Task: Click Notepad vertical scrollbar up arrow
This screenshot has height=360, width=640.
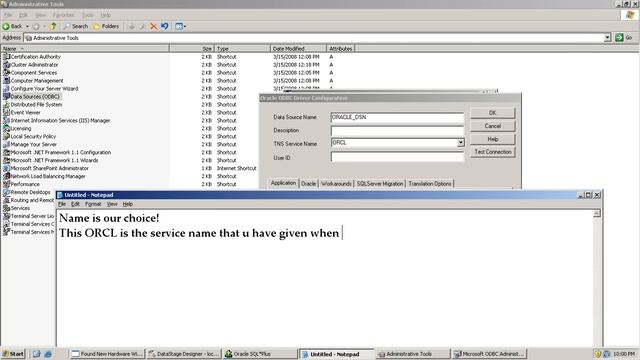Action: 597,213
